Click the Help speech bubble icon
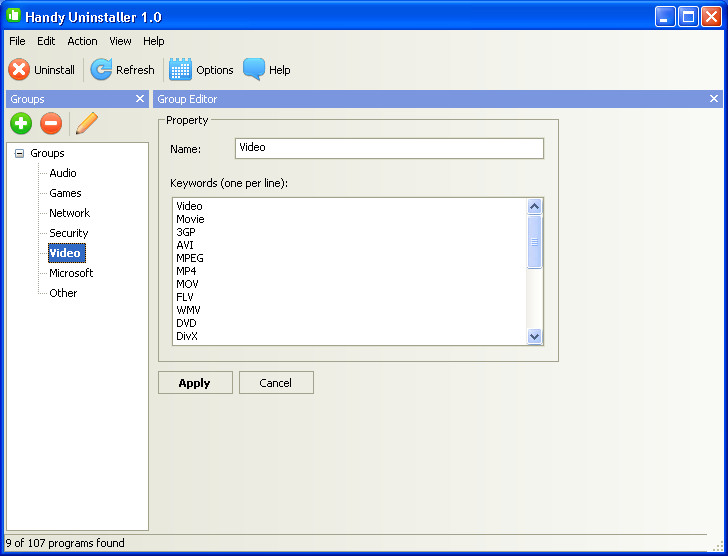 [x=254, y=70]
